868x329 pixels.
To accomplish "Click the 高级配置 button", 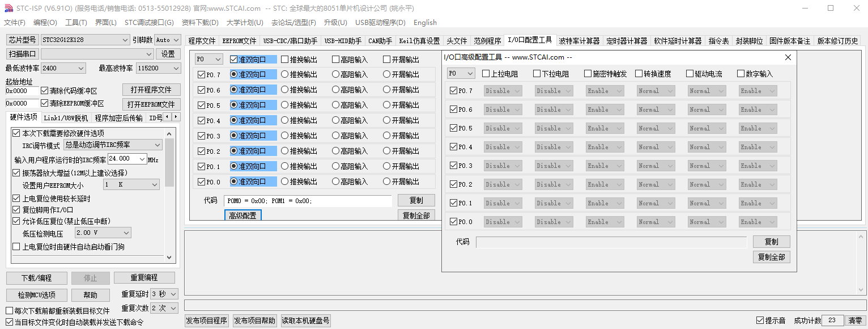I will pos(242,216).
